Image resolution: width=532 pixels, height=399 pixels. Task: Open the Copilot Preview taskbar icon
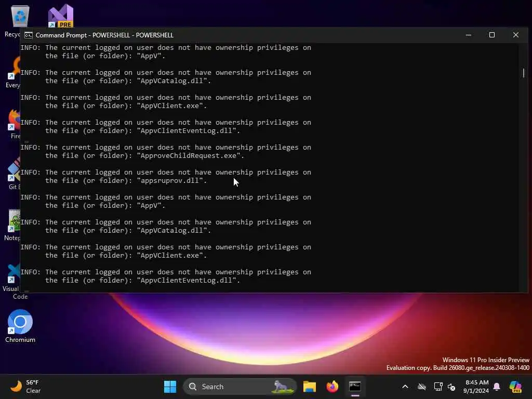click(x=515, y=387)
